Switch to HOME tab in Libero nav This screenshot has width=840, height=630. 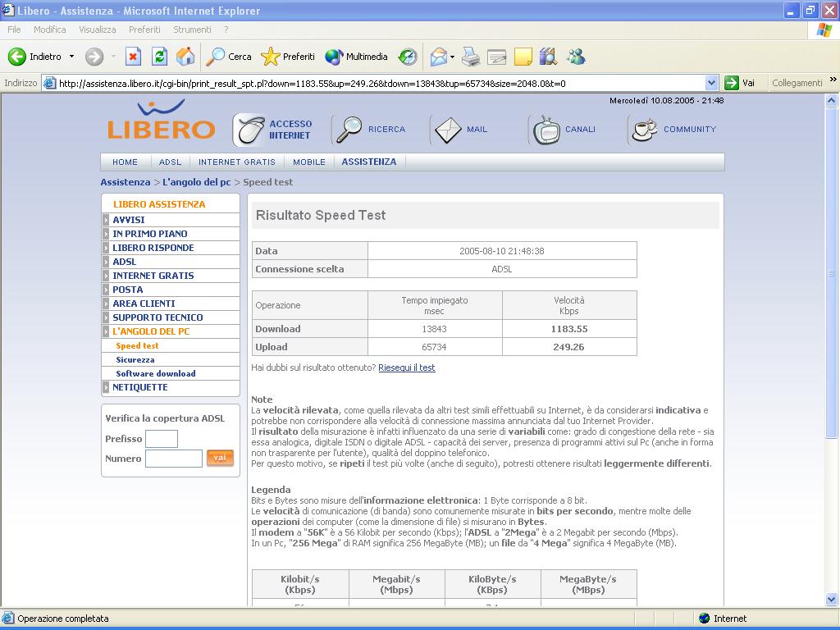coord(125,162)
